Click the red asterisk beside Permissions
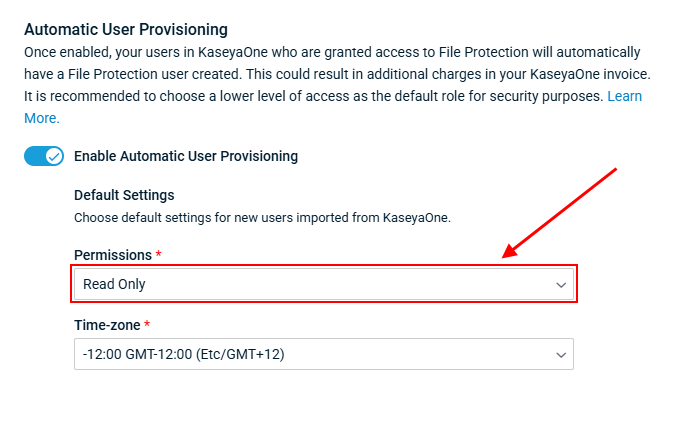Viewport: 675px width, 424px height. [x=158, y=254]
